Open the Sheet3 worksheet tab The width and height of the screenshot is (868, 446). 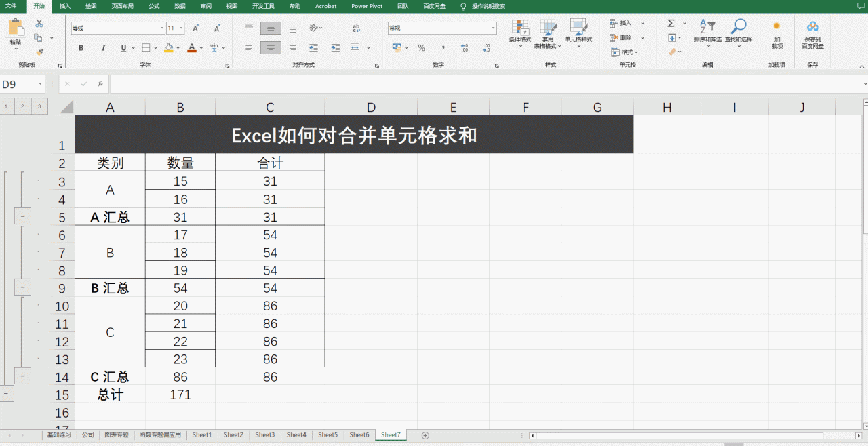(x=264, y=435)
